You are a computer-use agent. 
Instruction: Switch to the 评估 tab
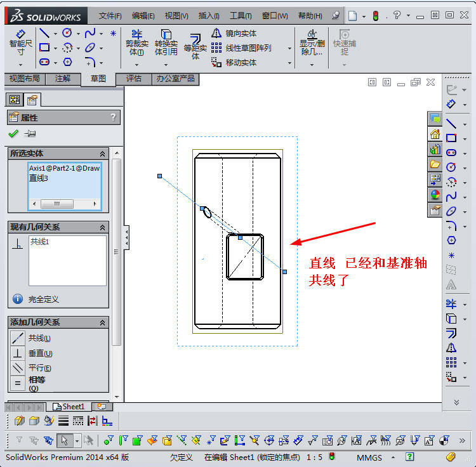click(134, 79)
